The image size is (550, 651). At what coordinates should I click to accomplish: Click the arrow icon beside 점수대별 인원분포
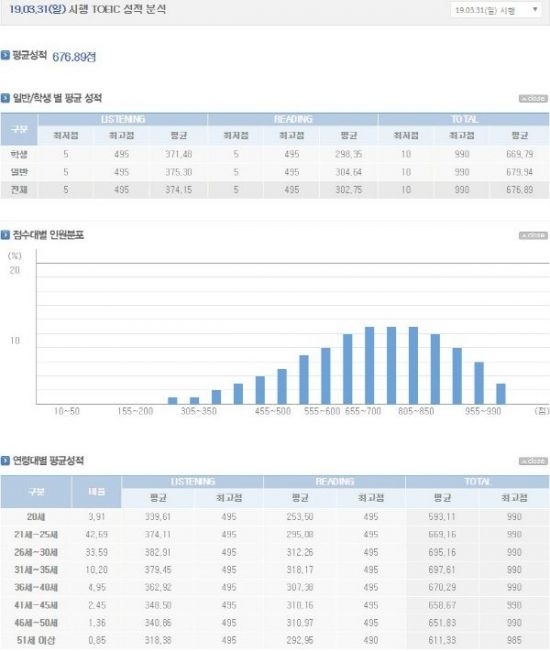click(5, 235)
